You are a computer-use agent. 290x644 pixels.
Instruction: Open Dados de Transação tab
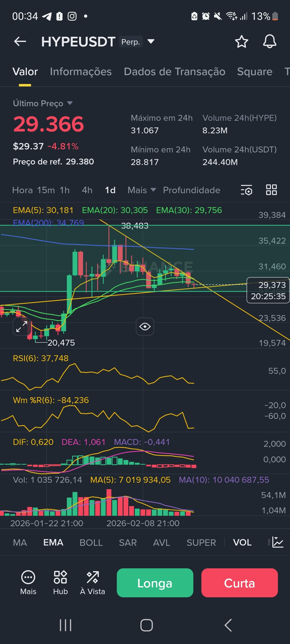tap(175, 72)
